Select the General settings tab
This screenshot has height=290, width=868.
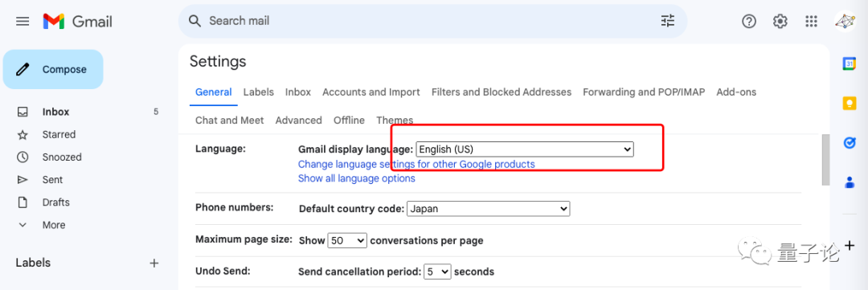(214, 92)
